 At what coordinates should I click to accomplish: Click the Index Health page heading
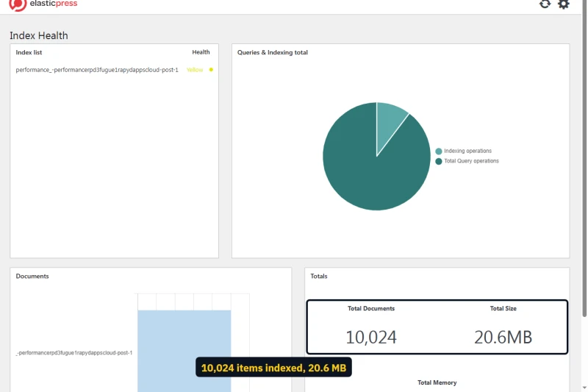click(x=39, y=35)
